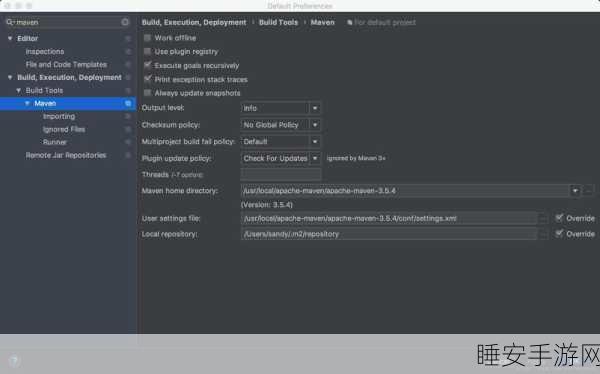Select Importing under Maven
Viewport: 600px width, 374px height.
(x=59, y=116)
